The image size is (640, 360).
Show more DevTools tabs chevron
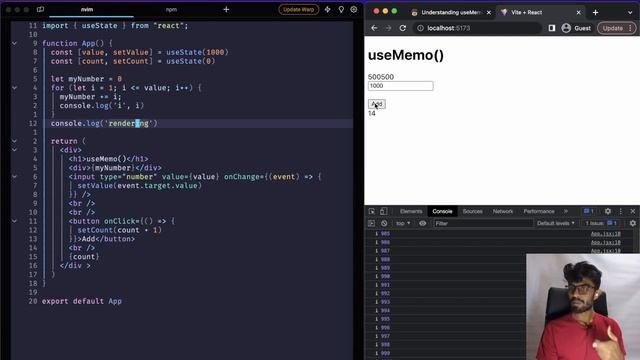coord(566,211)
